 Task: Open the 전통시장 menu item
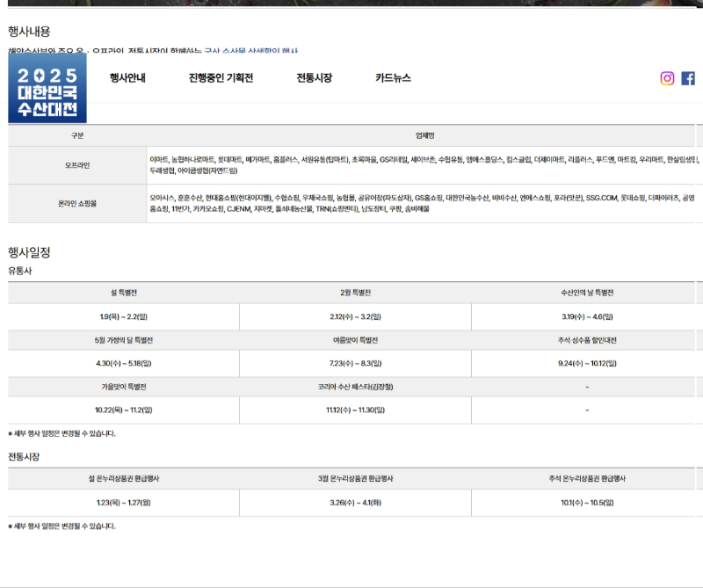(x=315, y=77)
